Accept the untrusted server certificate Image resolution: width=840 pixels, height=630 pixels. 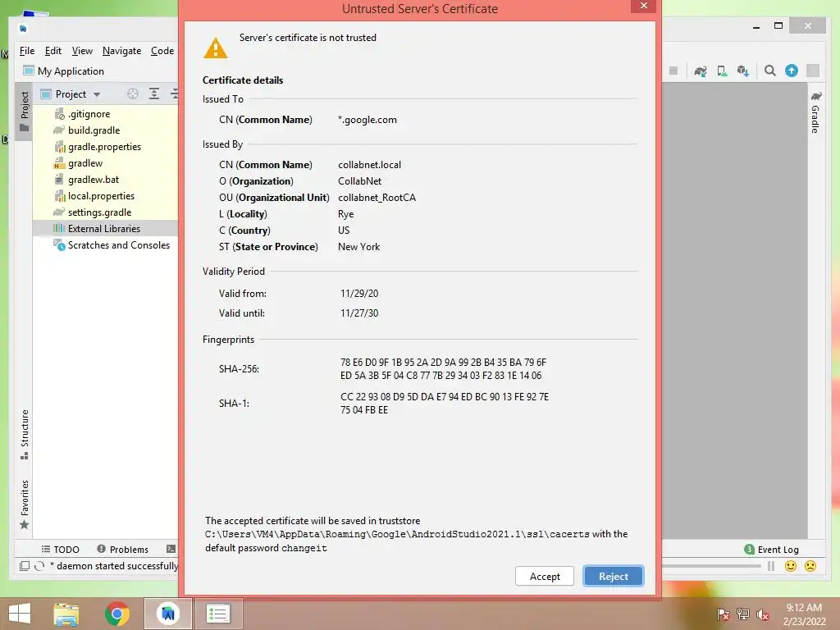tap(545, 577)
